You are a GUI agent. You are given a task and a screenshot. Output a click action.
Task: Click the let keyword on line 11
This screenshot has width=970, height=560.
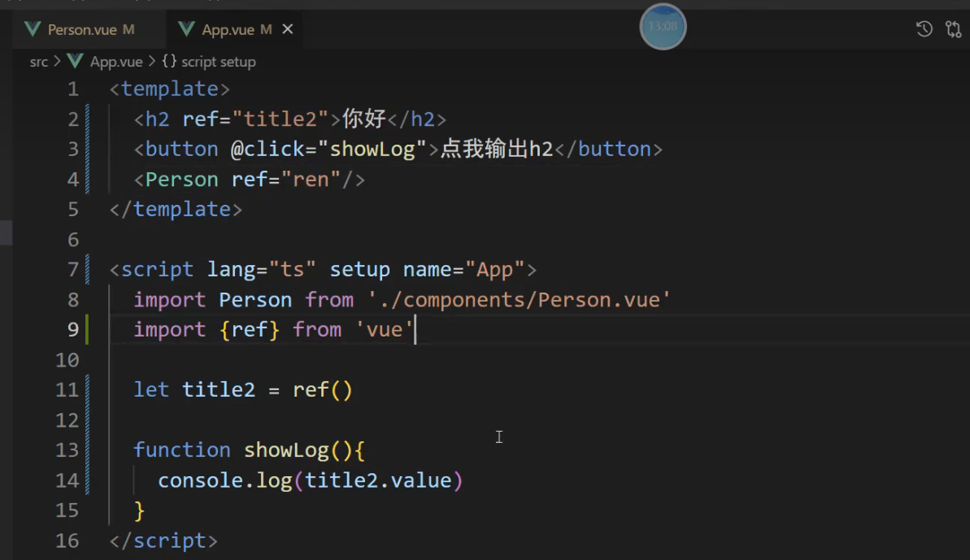tap(151, 389)
